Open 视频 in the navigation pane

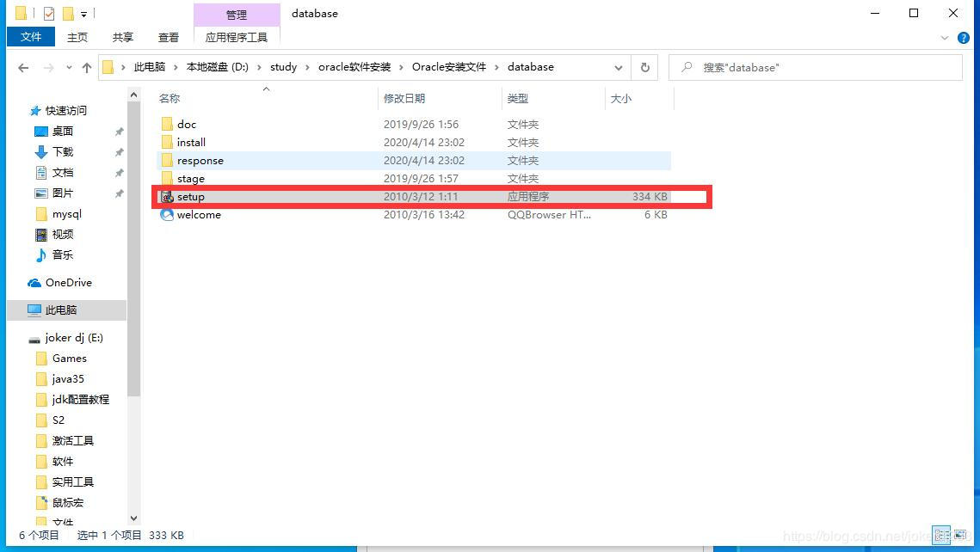(63, 234)
